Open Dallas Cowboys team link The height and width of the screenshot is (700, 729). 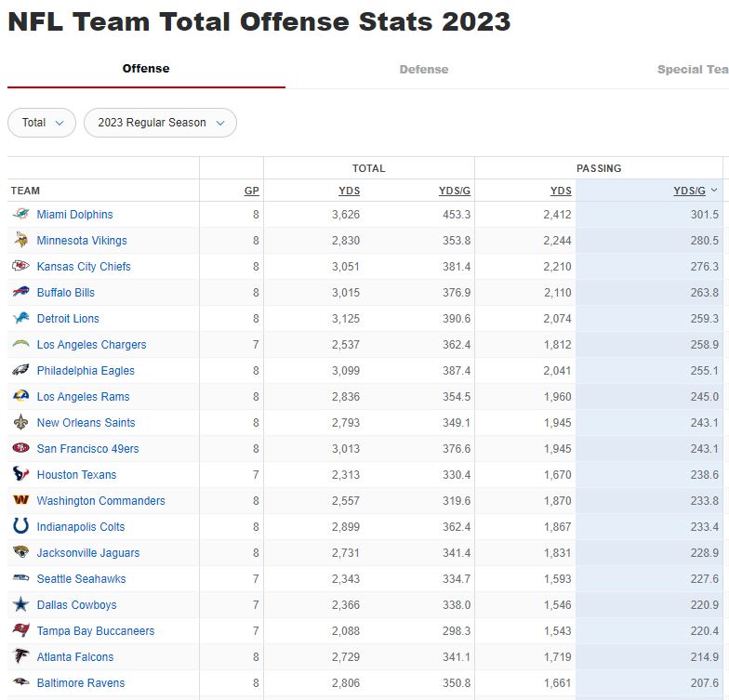pyautogui.click(x=76, y=604)
